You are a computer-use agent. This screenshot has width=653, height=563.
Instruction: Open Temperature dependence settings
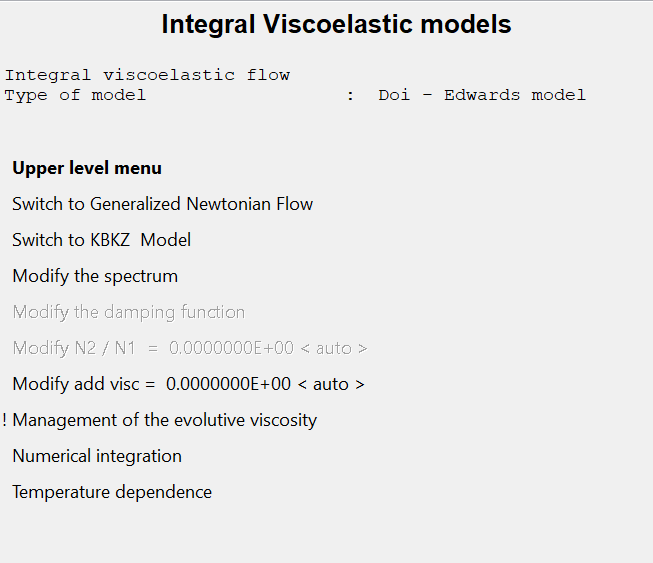(112, 492)
